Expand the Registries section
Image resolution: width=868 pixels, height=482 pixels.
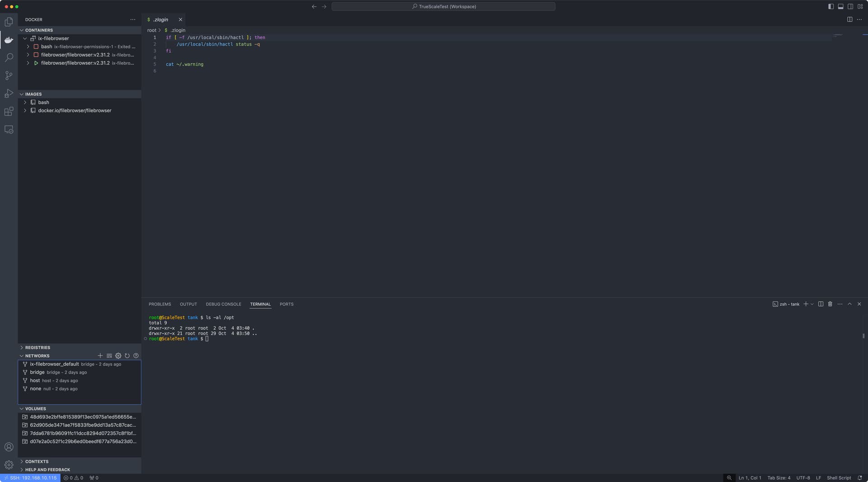click(x=38, y=348)
